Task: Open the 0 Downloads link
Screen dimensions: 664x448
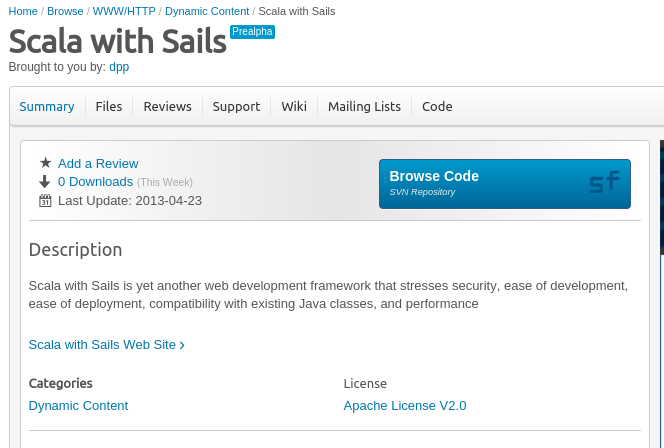Action: [x=96, y=182]
